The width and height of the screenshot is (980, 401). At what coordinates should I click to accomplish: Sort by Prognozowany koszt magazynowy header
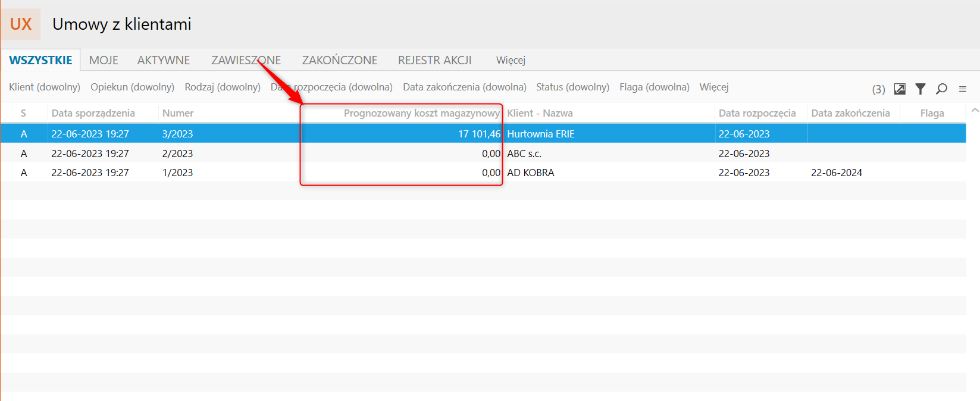coord(422,113)
